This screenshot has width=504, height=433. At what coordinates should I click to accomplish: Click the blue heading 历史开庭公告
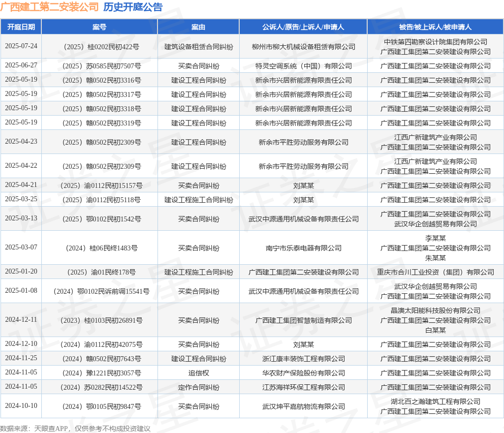click(x=133, y=7)
